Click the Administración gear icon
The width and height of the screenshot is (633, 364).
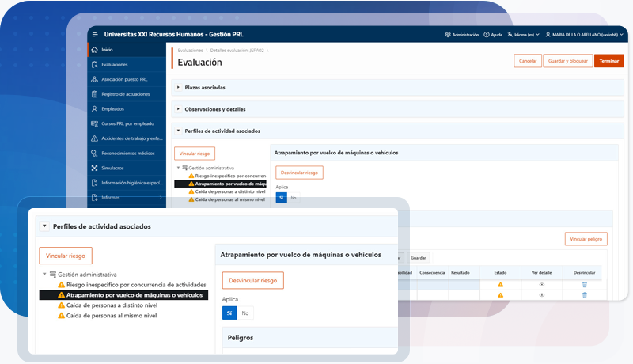(x=448, y=35)
